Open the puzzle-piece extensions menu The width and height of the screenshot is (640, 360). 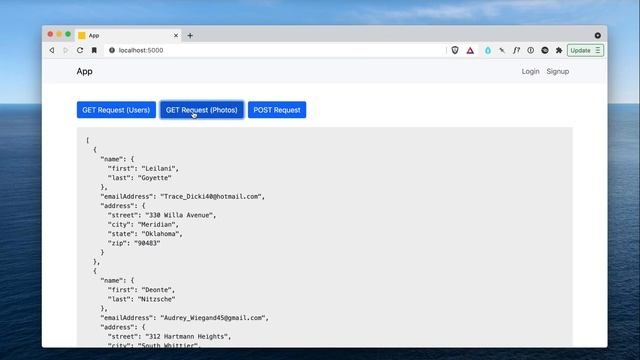point(559,50)
